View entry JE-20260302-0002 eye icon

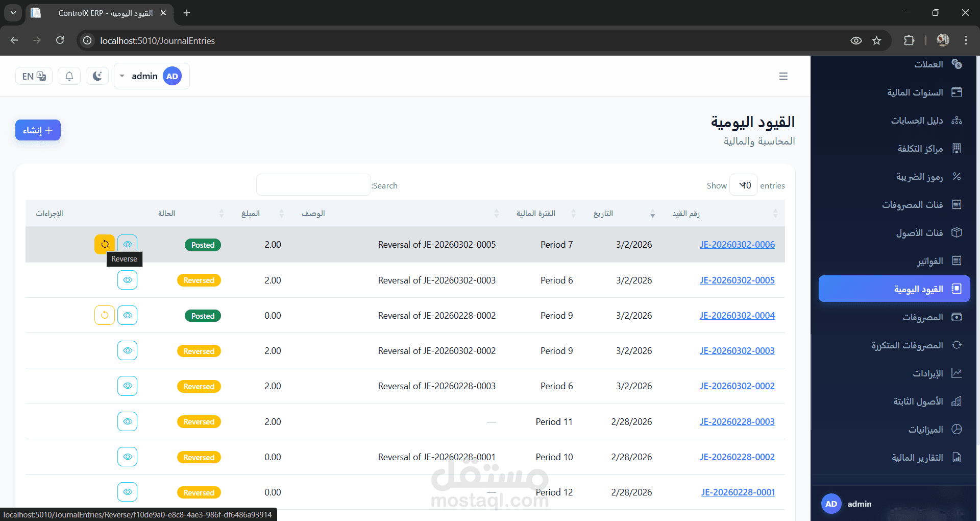coord(128,386)
